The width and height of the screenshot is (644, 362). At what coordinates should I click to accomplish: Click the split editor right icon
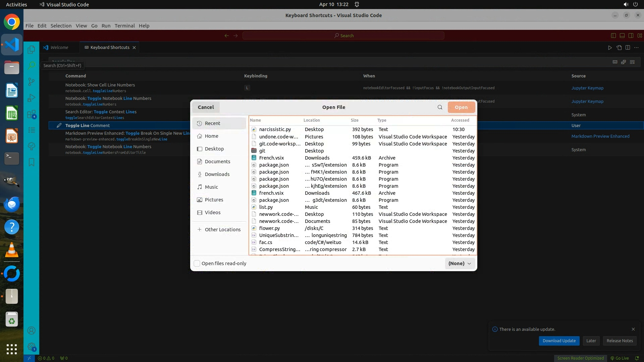click(x=628, y=48)
